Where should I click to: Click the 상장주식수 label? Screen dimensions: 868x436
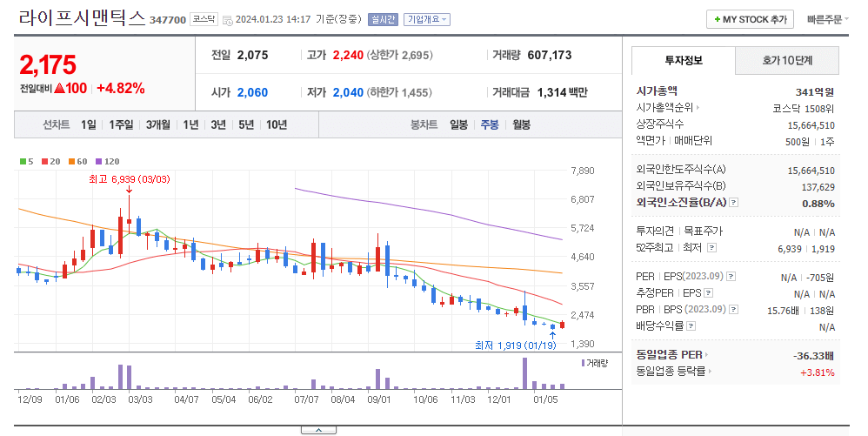(660, 124)
